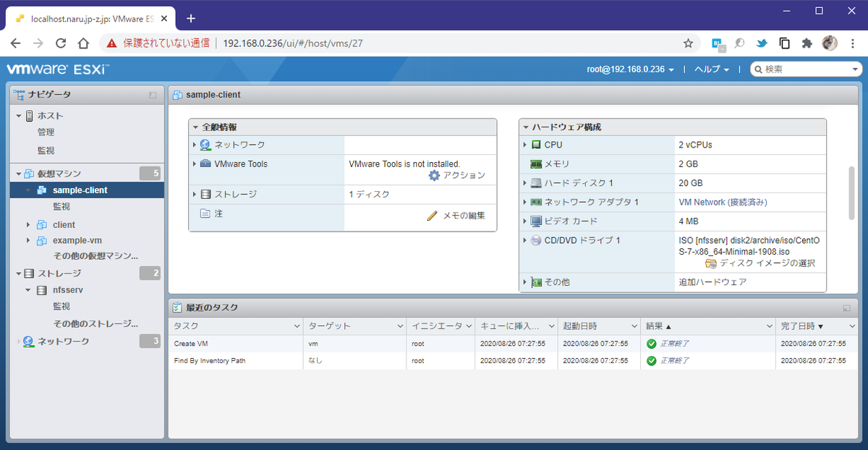Open the root@192.168.0.236 user dropdown

pyautogui.click(x=631, y=69)
